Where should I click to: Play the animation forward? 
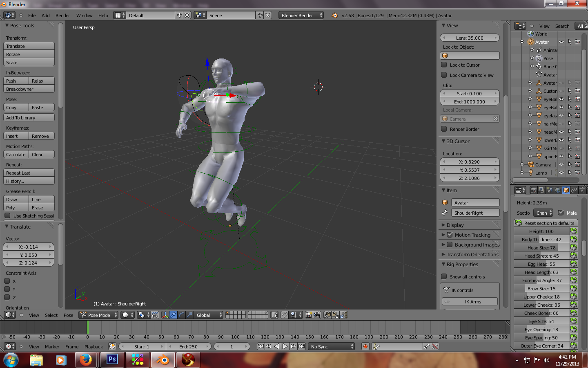click(285, 346)
